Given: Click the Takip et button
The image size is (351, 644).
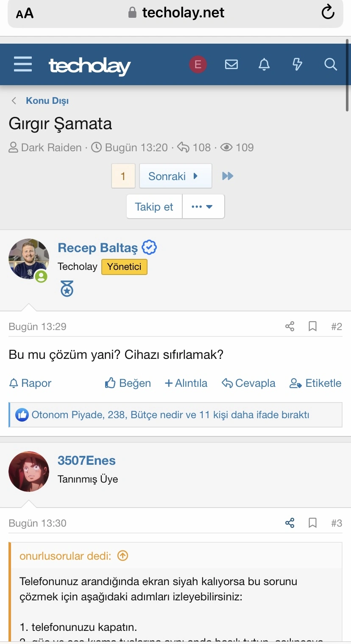Looking at the screenshot, I should (154, 207).
